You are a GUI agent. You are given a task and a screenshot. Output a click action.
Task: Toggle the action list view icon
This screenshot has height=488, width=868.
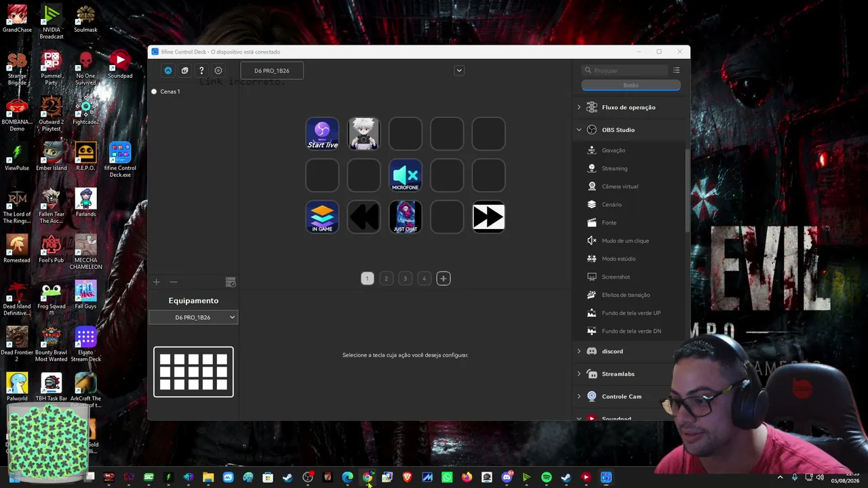pos(676,70)
